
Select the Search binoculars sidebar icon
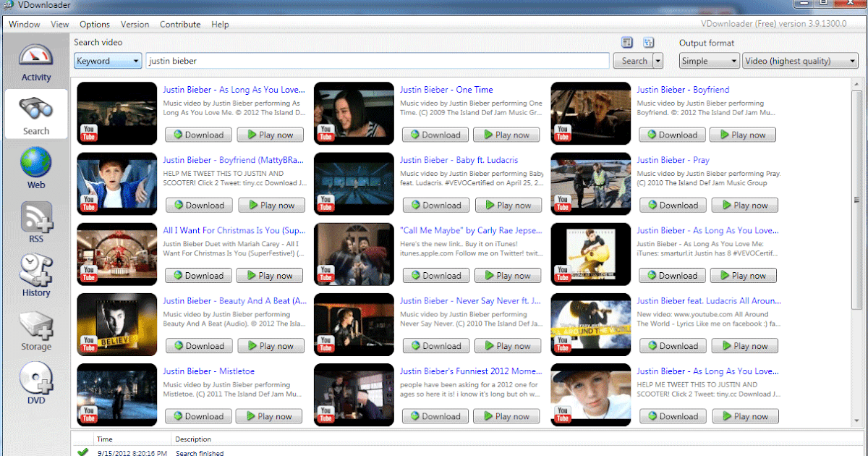(36, 114)
